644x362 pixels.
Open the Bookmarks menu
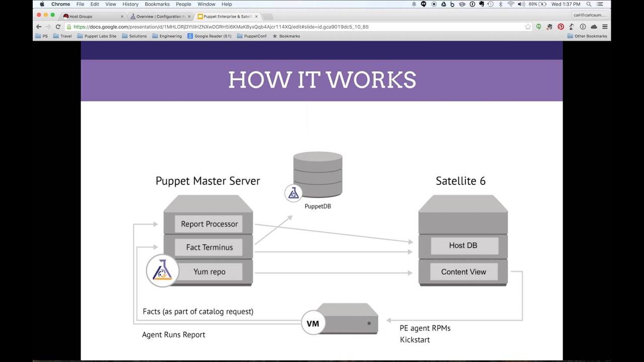(157, 4)
